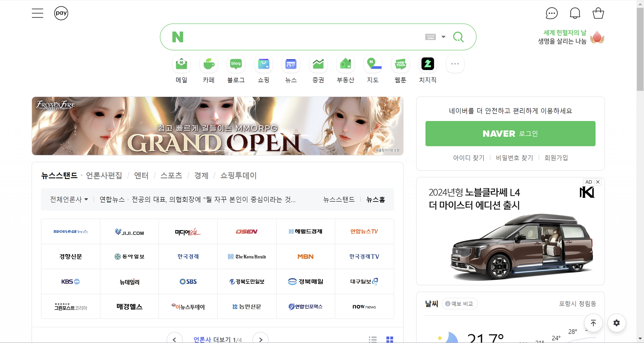Switch newsstand to grid view
Screen dimensions: 644x343
point(390,339)
